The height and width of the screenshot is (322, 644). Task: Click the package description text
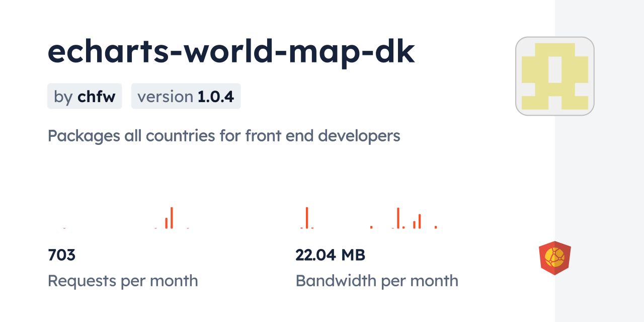click(x=224, y=136)
